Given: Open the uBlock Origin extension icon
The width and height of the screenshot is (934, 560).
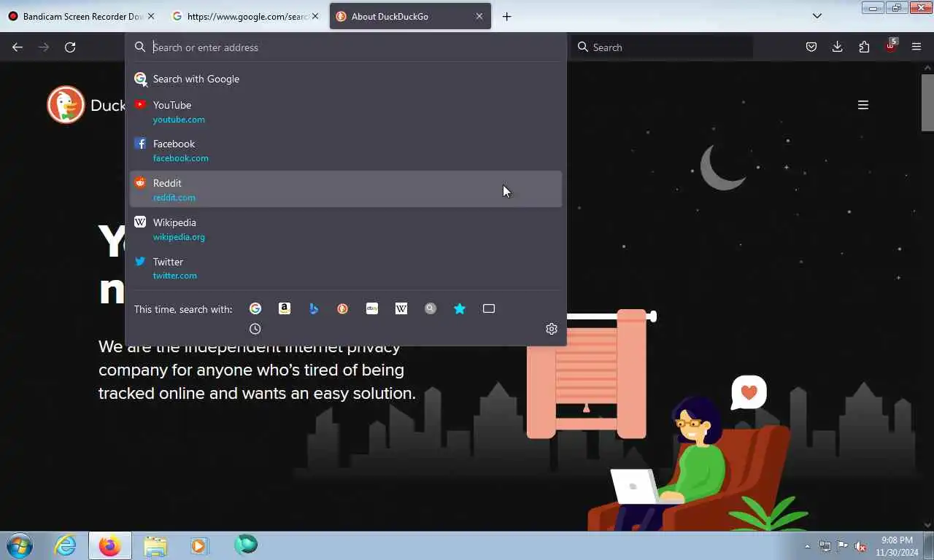Looking at the screenshot, I should (891, 46).
